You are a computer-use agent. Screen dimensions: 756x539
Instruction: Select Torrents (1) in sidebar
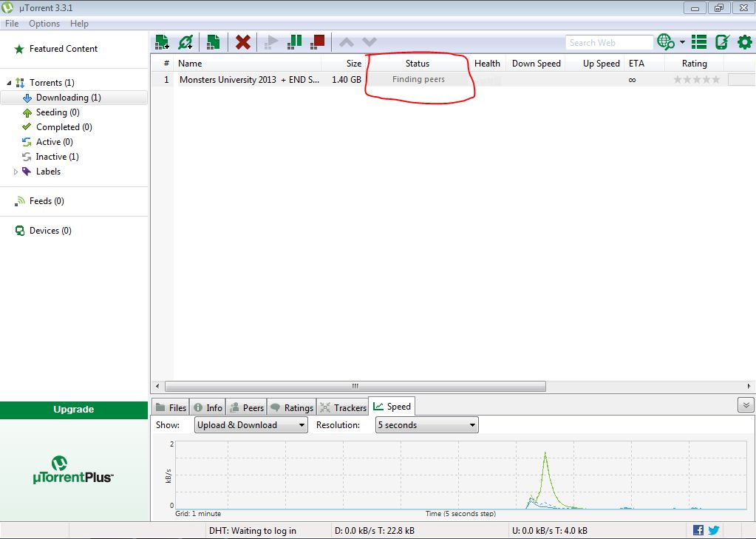[52, 83]
